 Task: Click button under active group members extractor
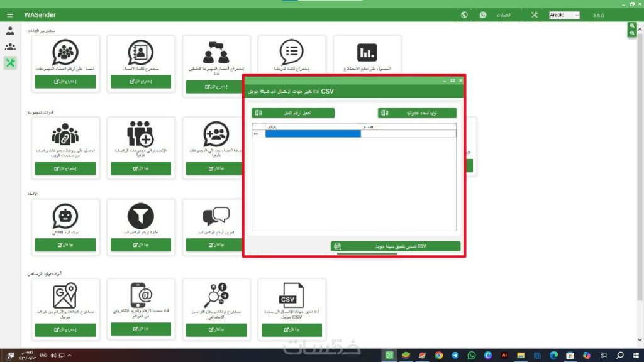click(214, 87)
